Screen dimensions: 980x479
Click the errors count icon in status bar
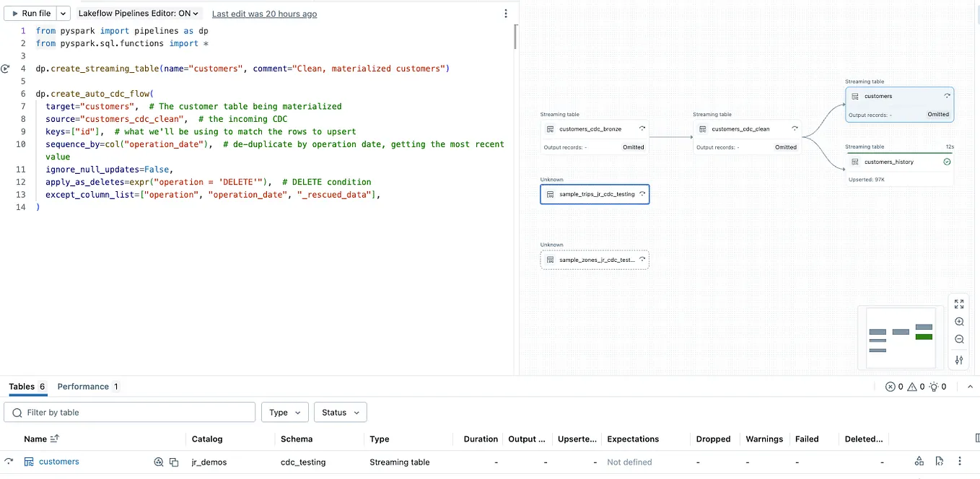(892, 387)
